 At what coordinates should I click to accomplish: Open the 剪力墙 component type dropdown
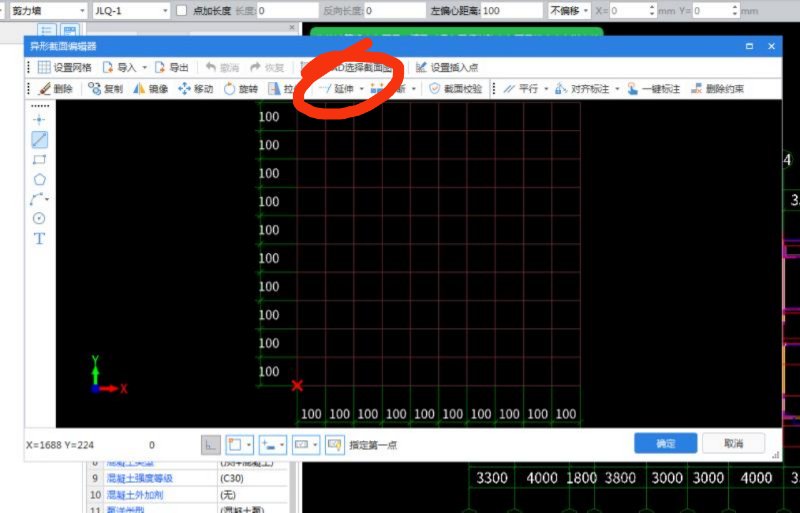click(x=47, y=10)
